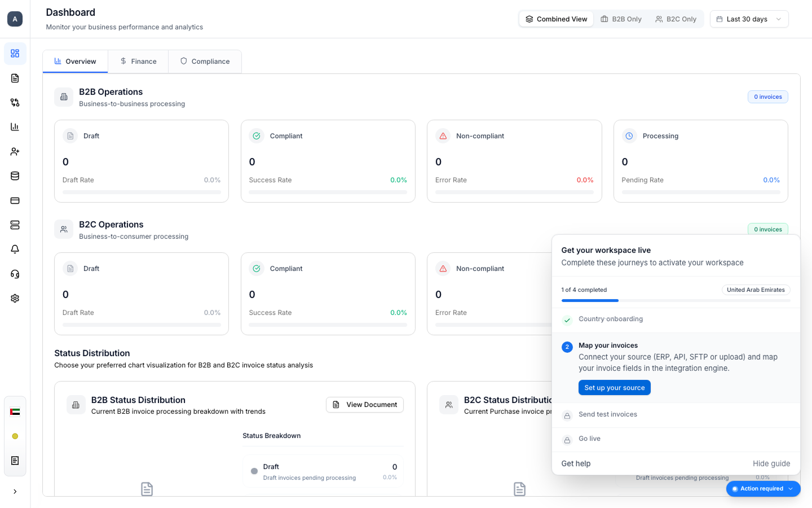Expand the Action required pill
Image resolution: width=812 pixels, height=508 pixels.
click(763, 489)
